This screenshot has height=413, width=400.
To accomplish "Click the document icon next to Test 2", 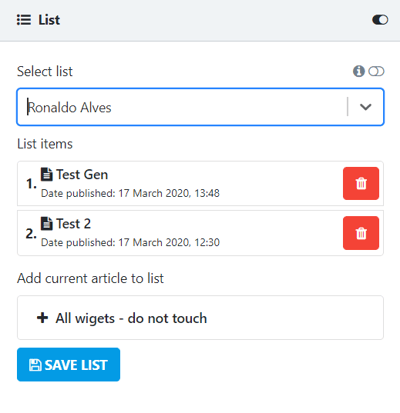I will point(47,223).
